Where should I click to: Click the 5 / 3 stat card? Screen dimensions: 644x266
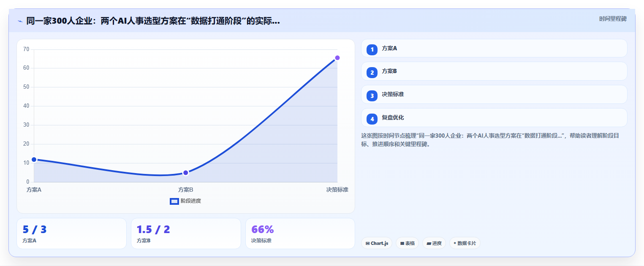[x=71, y=233]
